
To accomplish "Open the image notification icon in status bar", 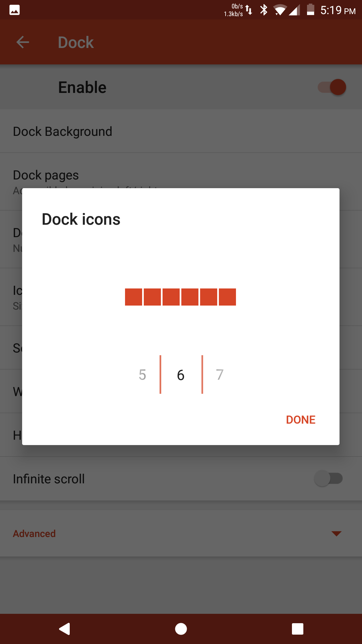I will [x=14, y=10].
